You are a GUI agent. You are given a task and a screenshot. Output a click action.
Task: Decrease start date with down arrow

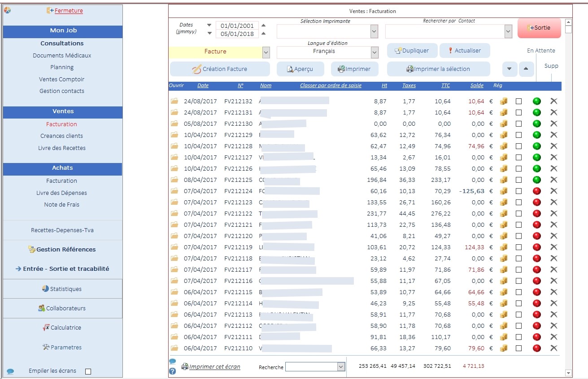[209, 25]
